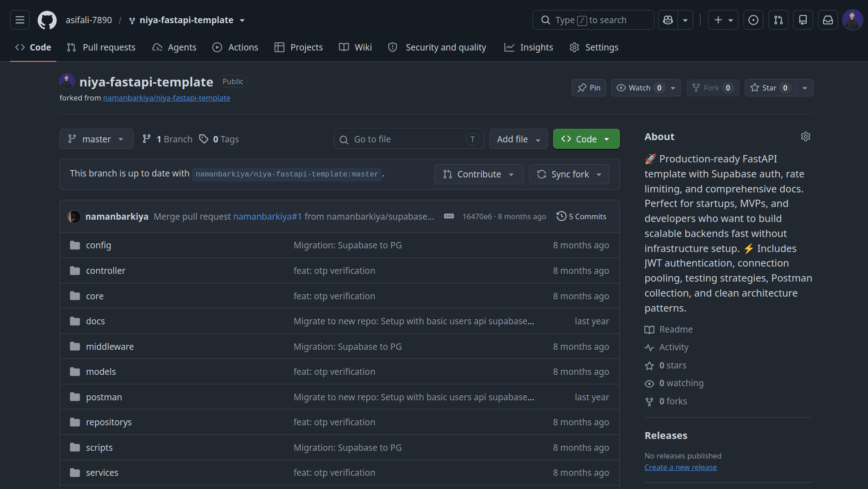The width and height of the screenshot is (868, 489).
Task: Open the green Code dropdown
Action: coord(586,139)
